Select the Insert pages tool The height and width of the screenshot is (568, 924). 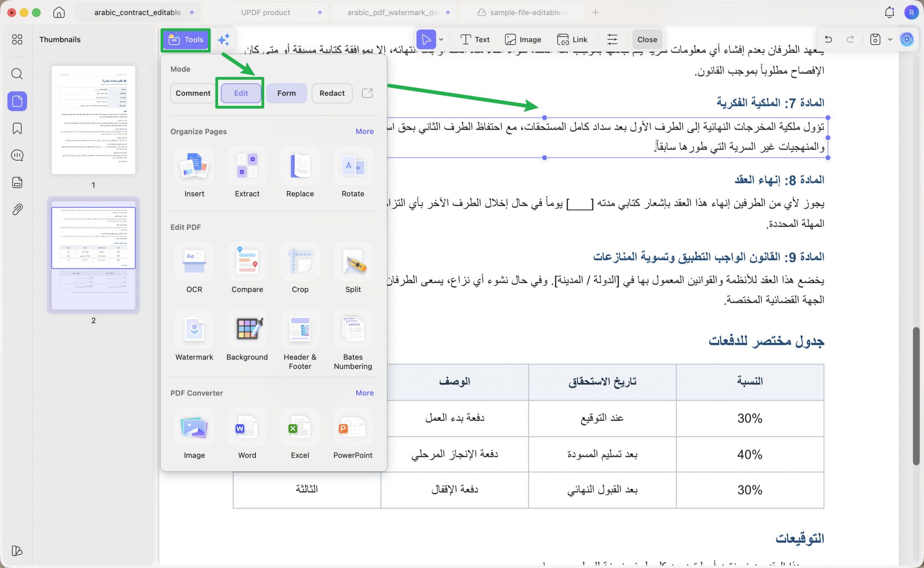coord(194,173)
